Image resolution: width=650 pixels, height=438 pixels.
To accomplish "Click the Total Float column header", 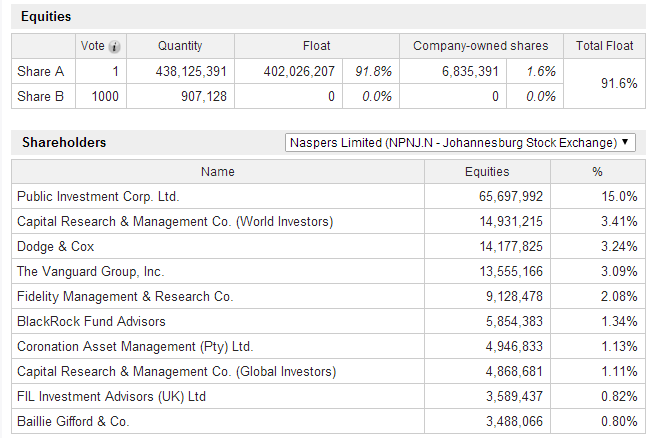I will tap(604, 46).
